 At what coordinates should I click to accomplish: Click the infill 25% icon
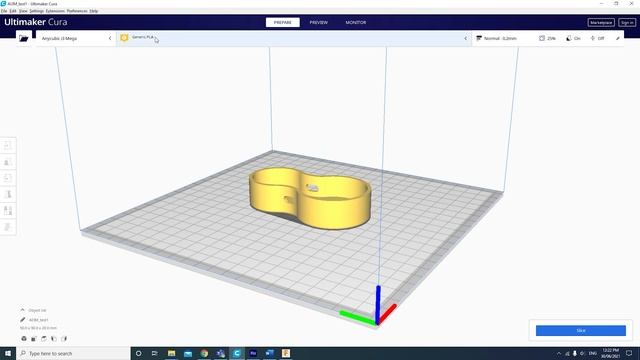pyautogui.click(x=542, y=38)
